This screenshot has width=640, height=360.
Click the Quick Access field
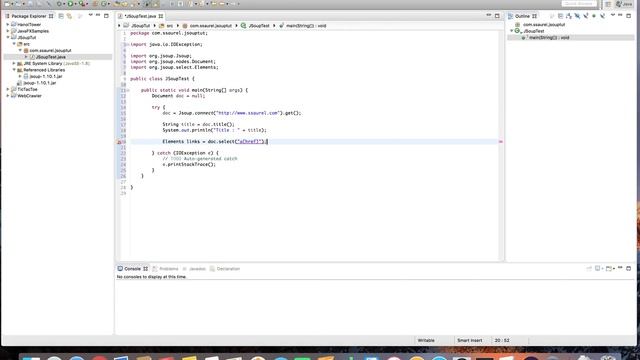[x=579, y=4]
